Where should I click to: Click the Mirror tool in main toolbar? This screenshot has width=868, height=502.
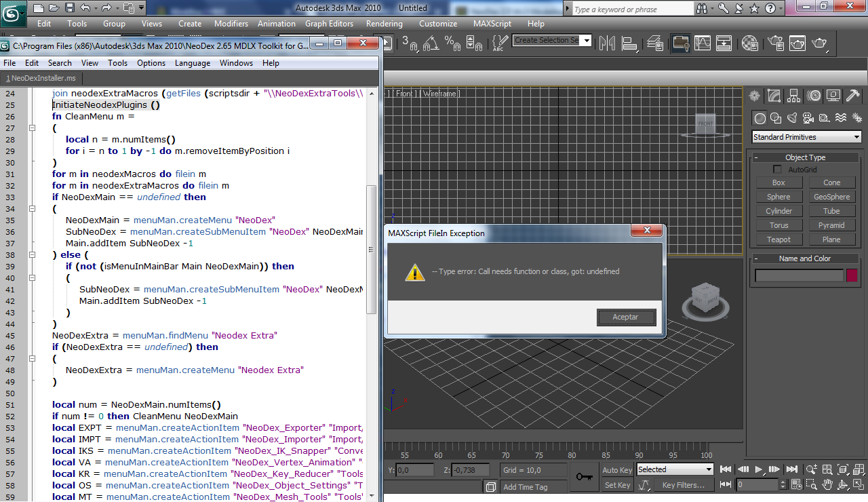[x=607, y=43]
